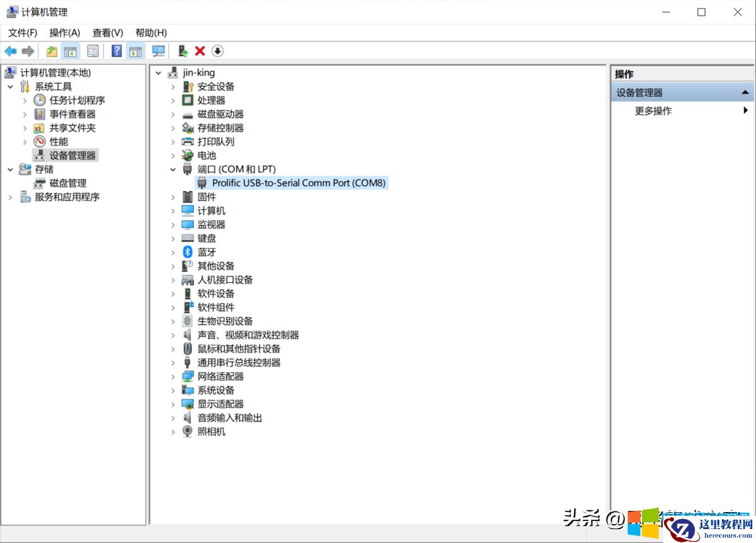Open the 操作(A) menu
This screenshot has width=756, height=543.
(x=65, y=33)
